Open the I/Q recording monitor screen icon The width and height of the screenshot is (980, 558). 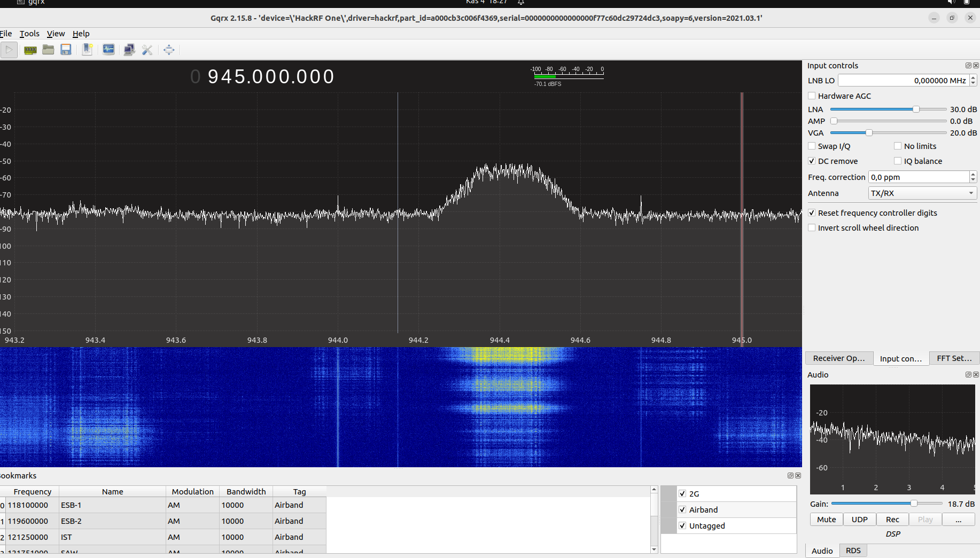(x=108, y=50)
